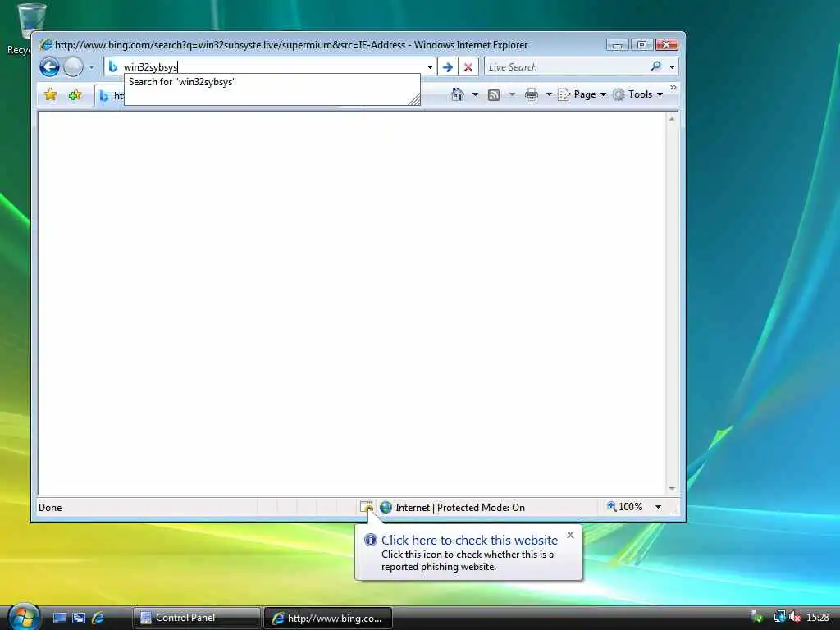840x630 pixels.
Task: Click the Home icon
Action: pyautogui.click(x=458, y=94)
